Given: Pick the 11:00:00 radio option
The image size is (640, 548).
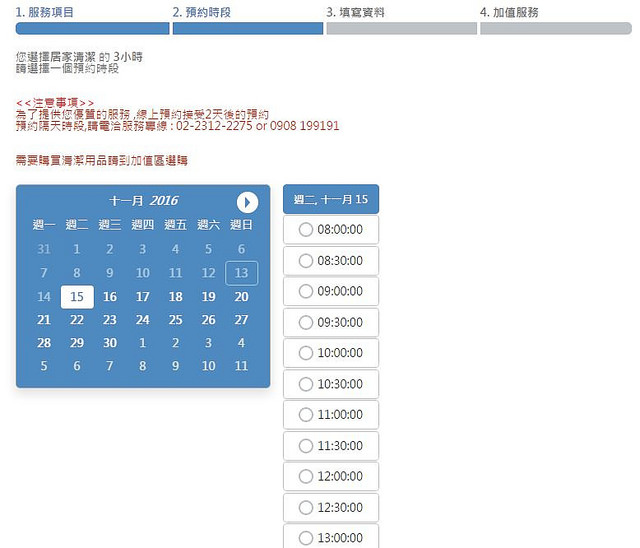Looking at the screenshot, I should 306,414.
